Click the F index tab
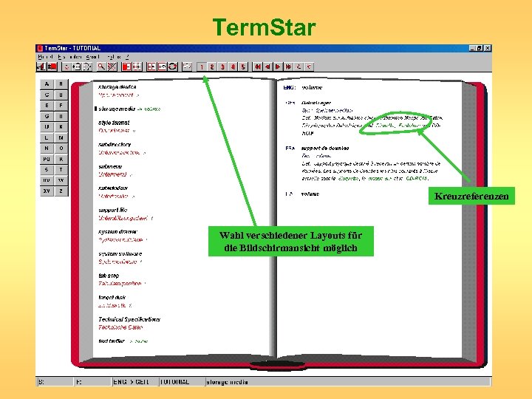 click(61, 106)
